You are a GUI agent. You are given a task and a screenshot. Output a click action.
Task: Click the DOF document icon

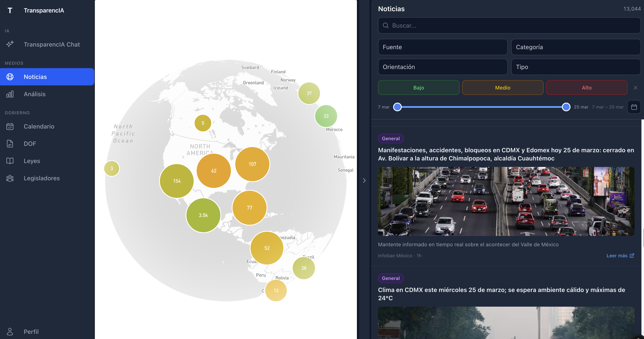pyautogui.click(x=10, y=144)
